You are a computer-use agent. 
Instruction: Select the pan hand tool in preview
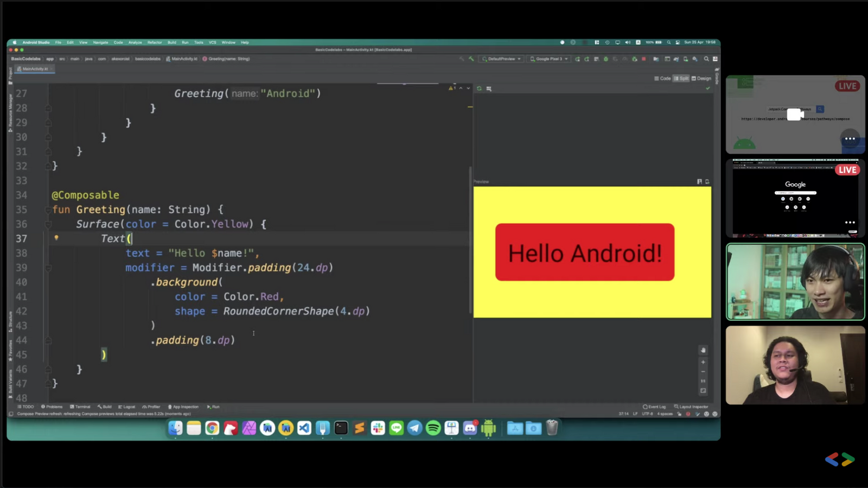(703, 351)
